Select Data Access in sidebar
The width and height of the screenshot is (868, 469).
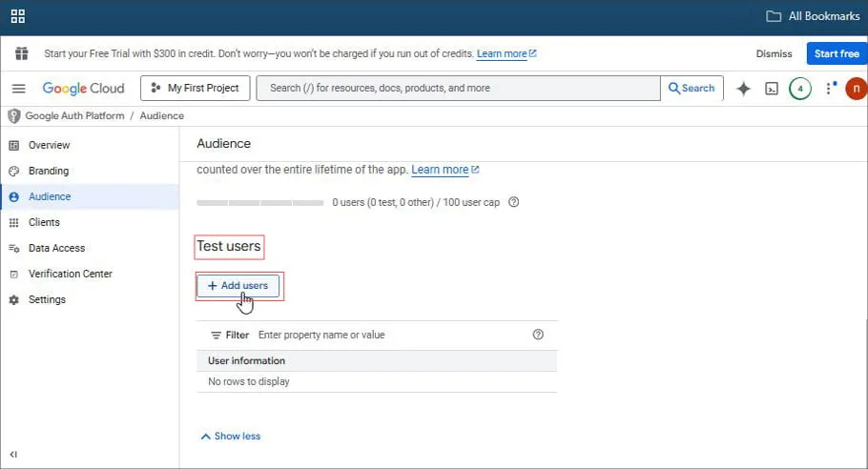56,248
